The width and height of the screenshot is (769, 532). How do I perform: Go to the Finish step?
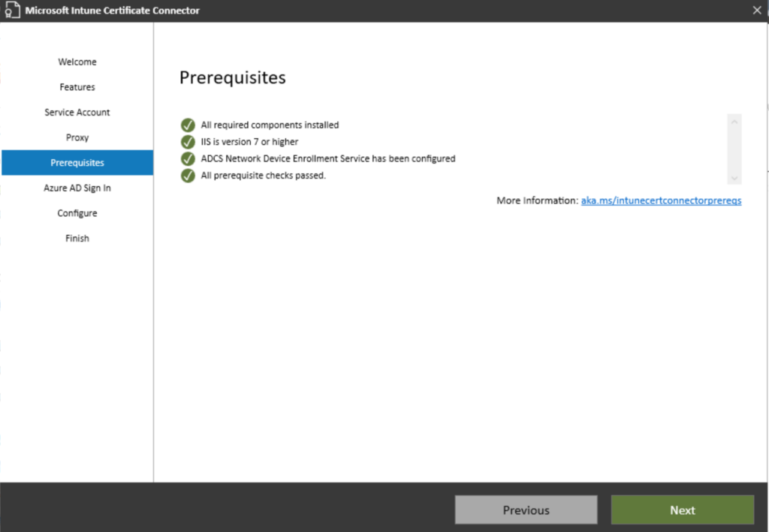(x=77, y=239)
